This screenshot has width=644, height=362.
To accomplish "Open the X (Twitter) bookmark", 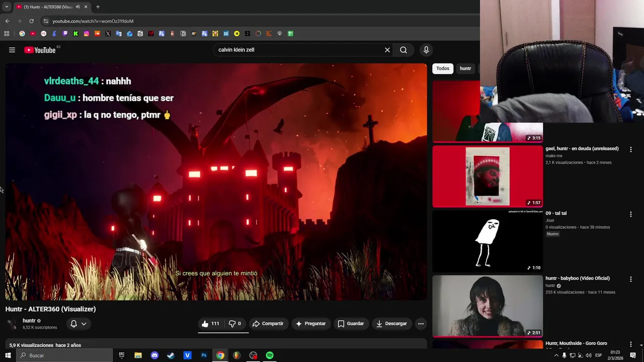I will [108, 34].
